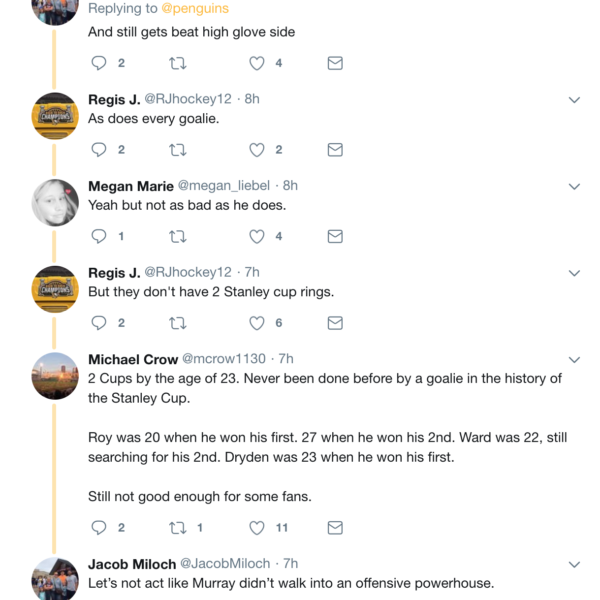Show options for 'As does every goalie' tweet
Viewport: 600px width, 600px height.
point(574,100)
